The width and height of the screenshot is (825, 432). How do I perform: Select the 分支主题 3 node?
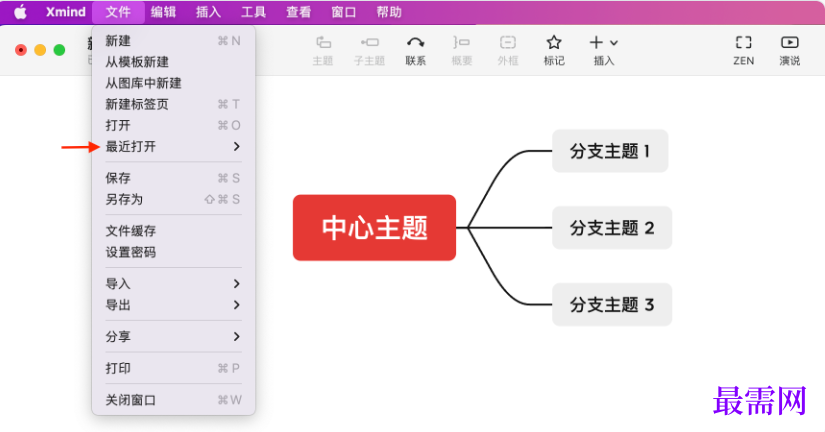coord(612,305)
